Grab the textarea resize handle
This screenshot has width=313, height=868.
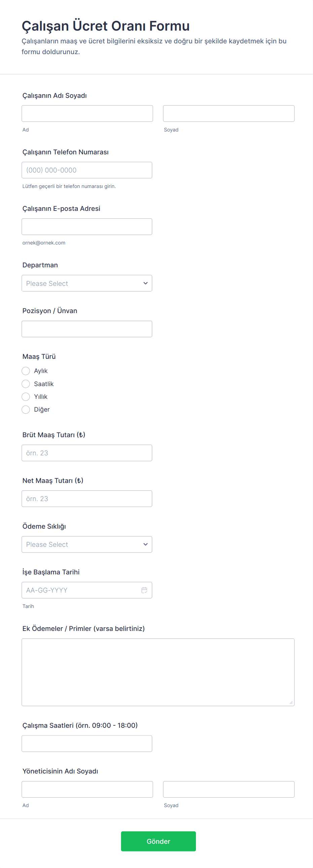tap(291, 702)
